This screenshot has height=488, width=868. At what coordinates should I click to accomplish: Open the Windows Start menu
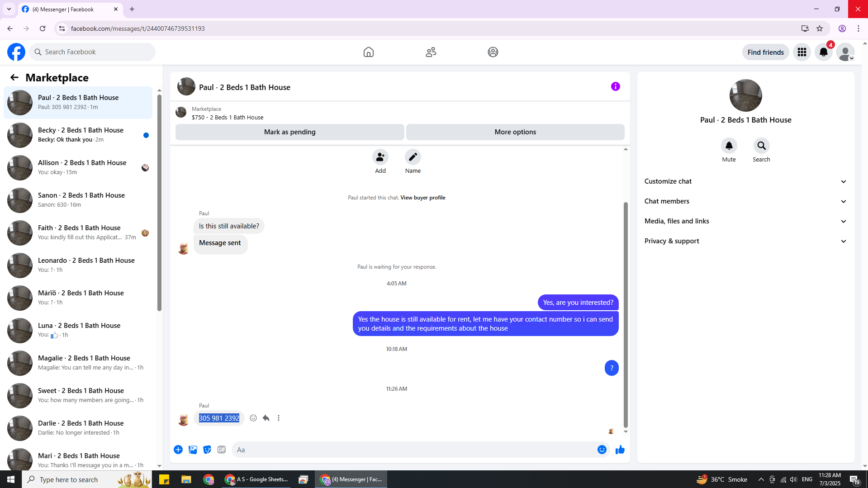coord(11,479)
